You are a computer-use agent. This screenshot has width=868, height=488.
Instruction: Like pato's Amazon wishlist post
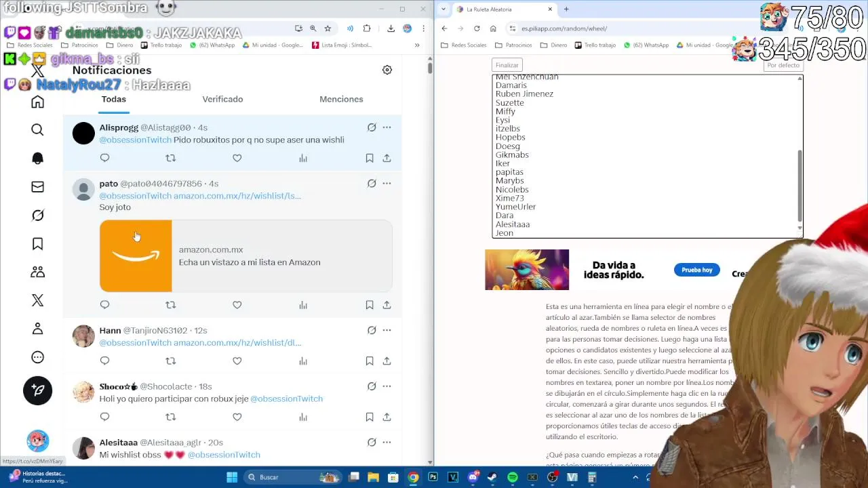point(237,305)
